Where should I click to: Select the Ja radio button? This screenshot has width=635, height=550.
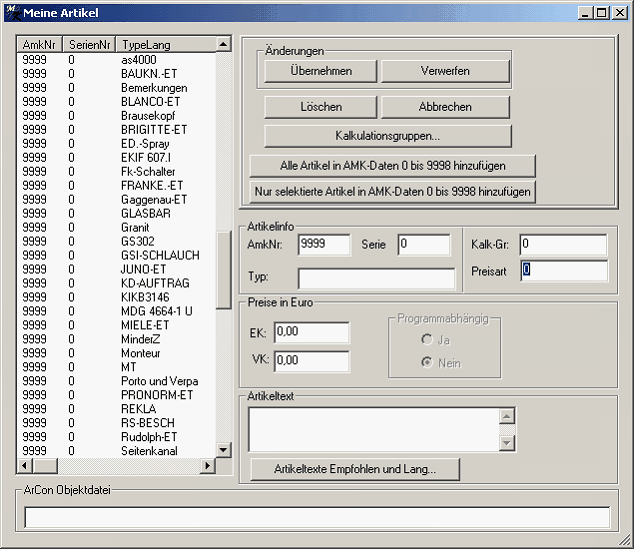pos(426,340)
